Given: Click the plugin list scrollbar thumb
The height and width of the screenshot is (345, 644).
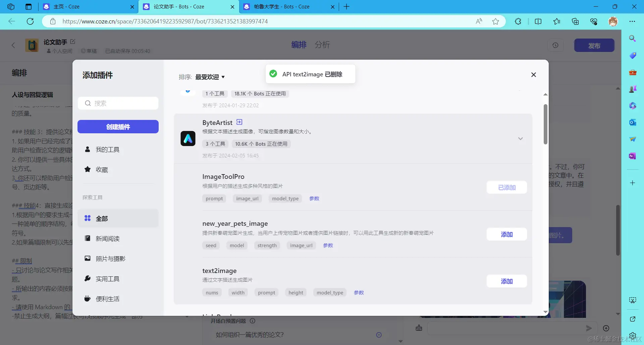Looking at the screenshot, I should coord(545,124).
